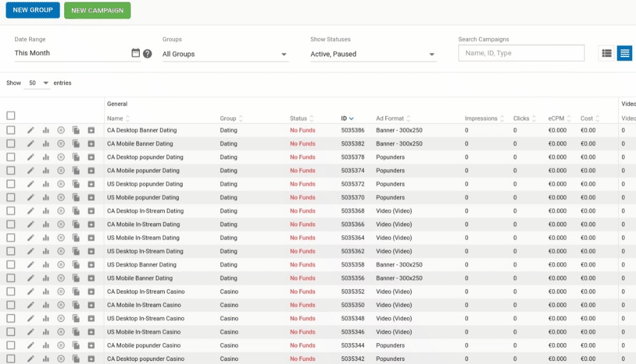Switch to the list view layout
The width and height of the screenshot is (636, 364).
pos(607,53)
